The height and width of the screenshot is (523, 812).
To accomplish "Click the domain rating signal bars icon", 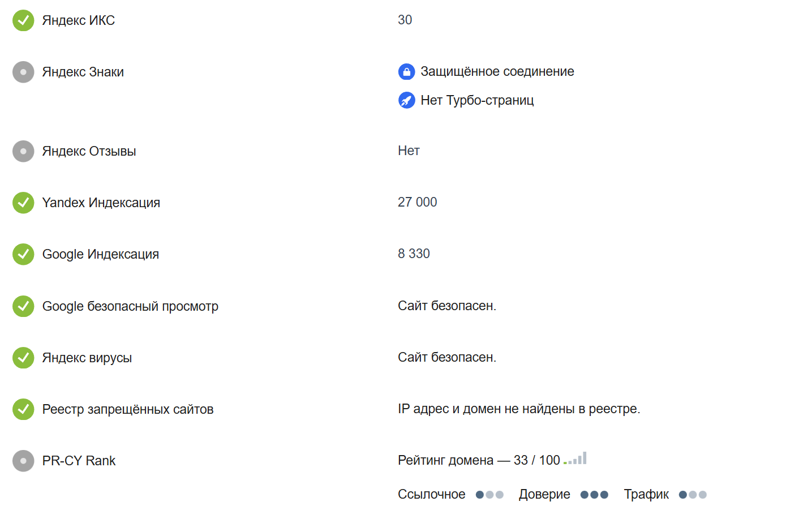I will coord(575,458).
